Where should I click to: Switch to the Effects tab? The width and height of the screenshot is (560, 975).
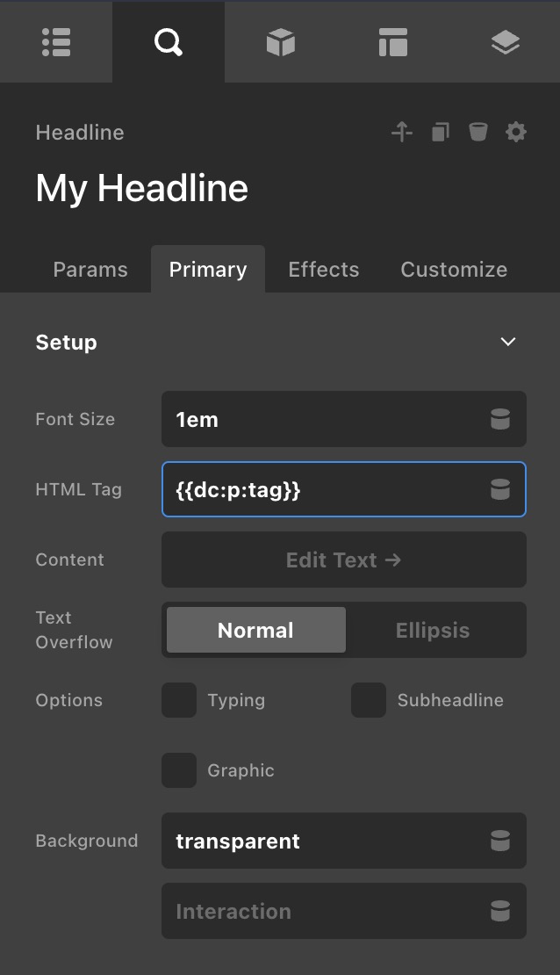[x=324, y=270]
